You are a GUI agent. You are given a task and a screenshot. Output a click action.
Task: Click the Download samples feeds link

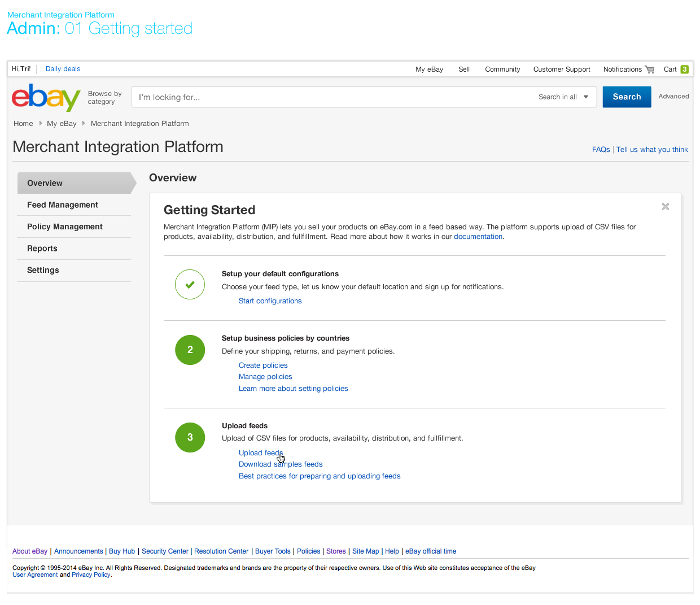281,464
